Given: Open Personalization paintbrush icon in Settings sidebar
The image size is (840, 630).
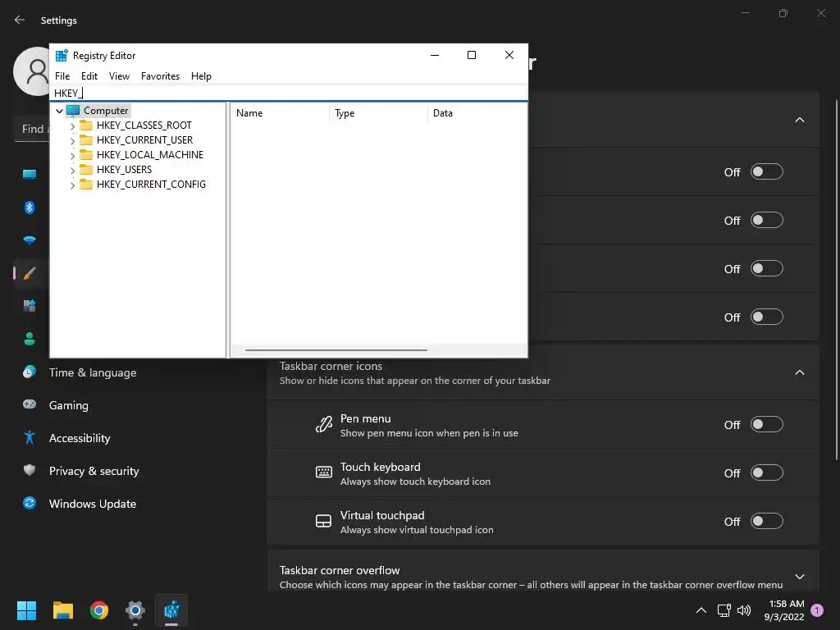Looking at the screenshot, I should coord(30,273).
